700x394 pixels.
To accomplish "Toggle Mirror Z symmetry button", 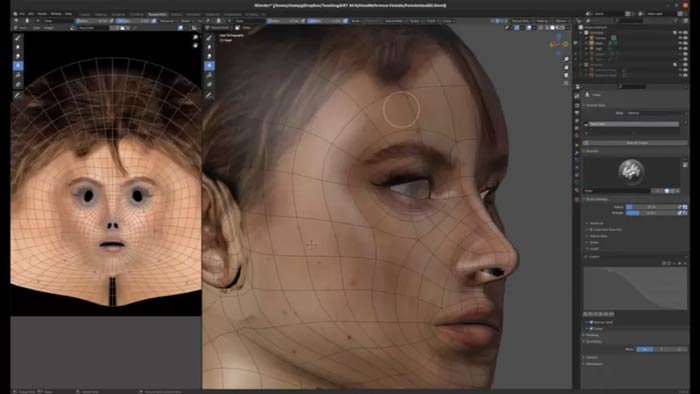I will [679, 349].
